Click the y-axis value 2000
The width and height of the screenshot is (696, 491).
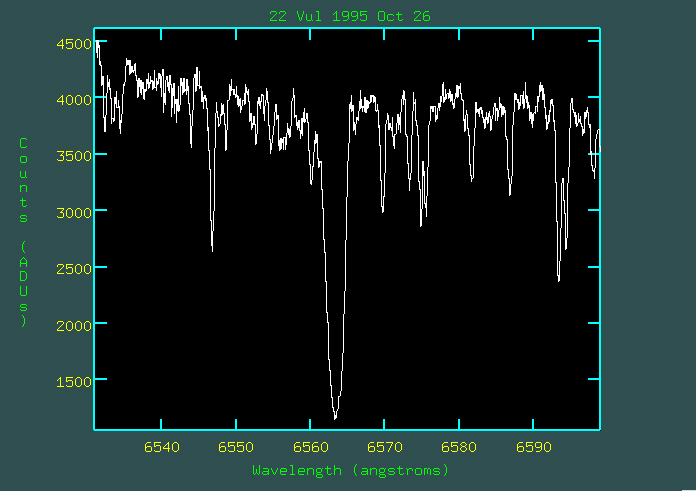click(x=74, y=325)
